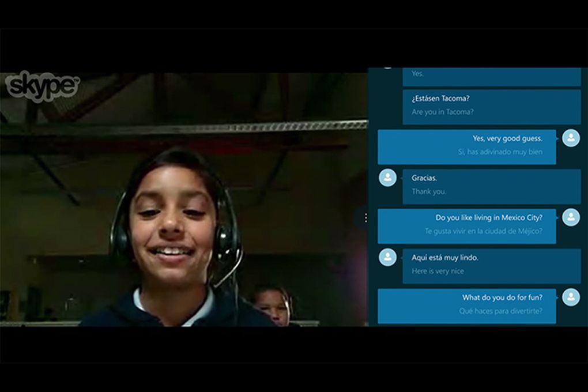Click avatar beside "Aquí está muy lindo."
Viewport: 588px width, 392px height.
pos(387,257)
